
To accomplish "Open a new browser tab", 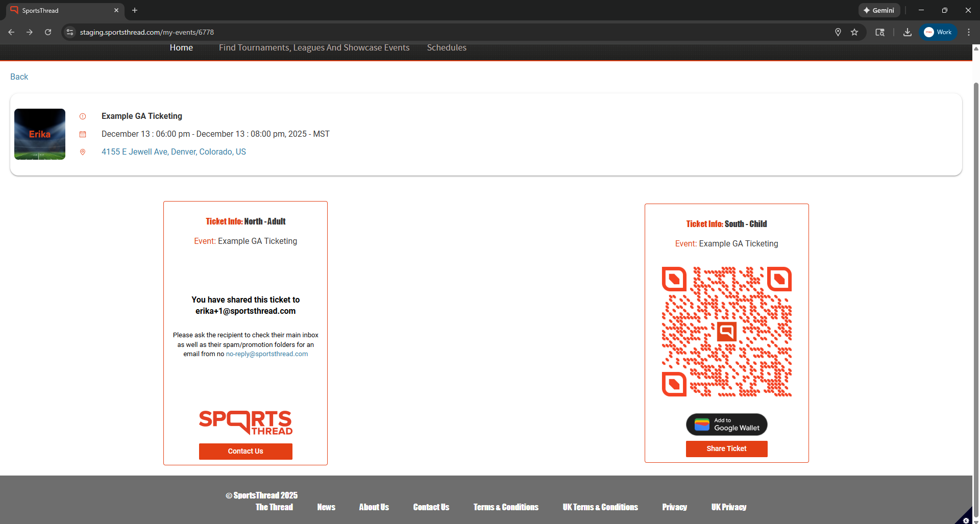I will click(x=135, y=10).
